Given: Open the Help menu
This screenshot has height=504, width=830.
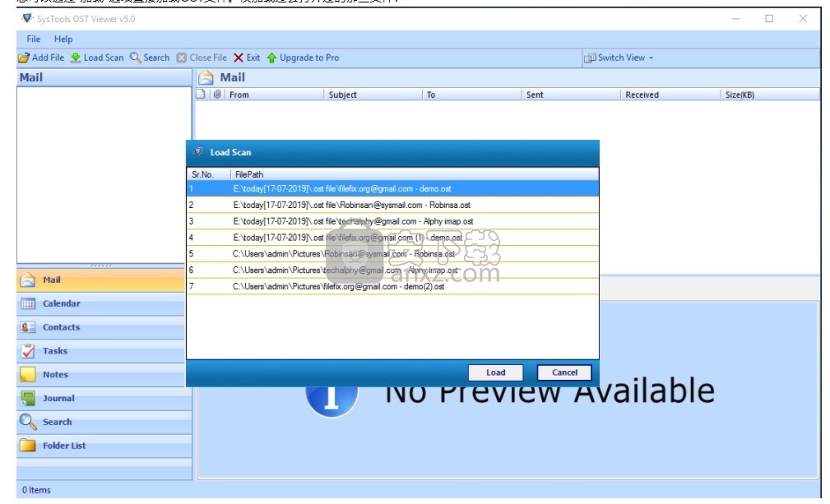Looking at the screenshot, I should tap(63, 39).
